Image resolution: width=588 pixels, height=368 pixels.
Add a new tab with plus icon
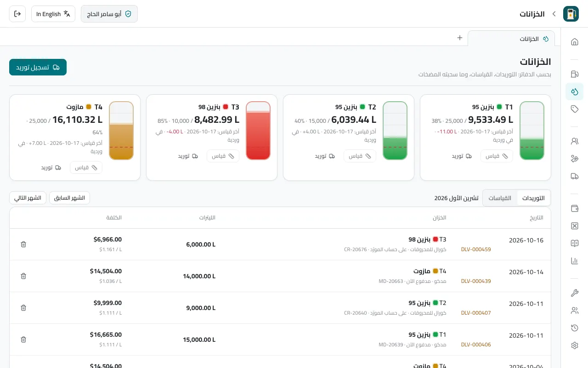[459, 38]
